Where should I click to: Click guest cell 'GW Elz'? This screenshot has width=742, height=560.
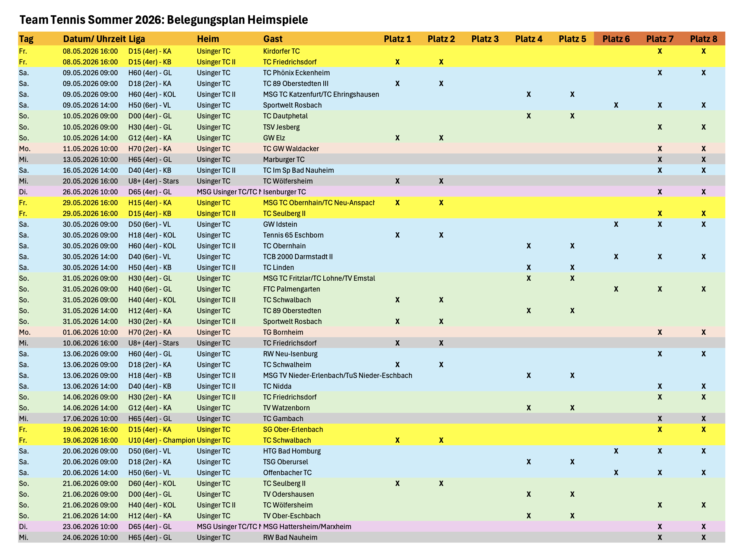274,138
